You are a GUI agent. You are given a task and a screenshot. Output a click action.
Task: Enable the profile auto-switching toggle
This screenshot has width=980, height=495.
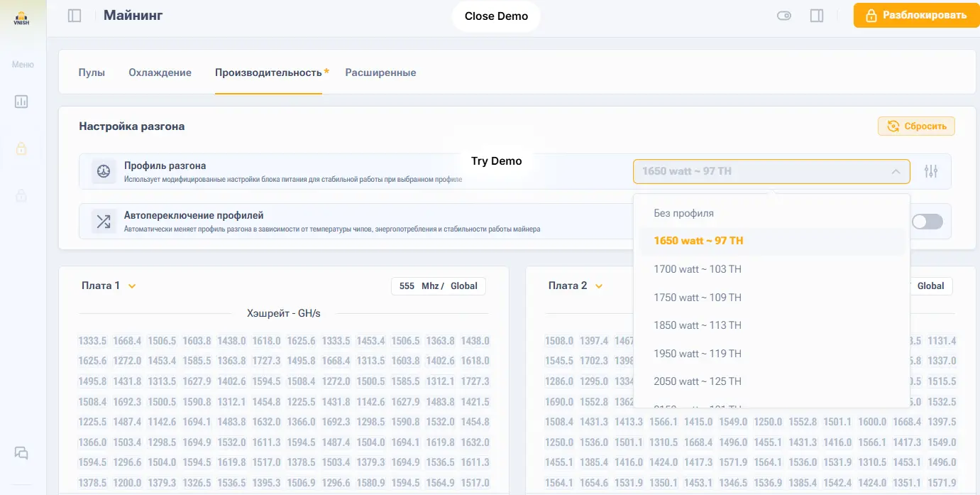click(x=927, y=222)
